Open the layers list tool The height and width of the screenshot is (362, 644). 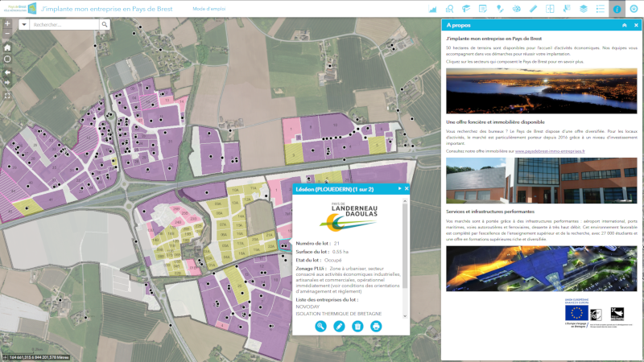pyautogui.click(x=583, y=9)
